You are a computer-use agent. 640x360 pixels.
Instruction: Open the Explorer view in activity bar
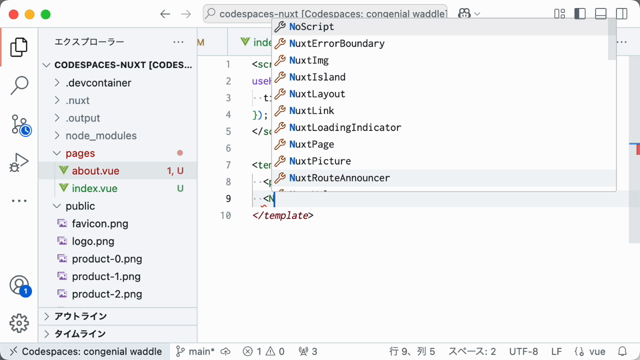click(x=19, y=47)
